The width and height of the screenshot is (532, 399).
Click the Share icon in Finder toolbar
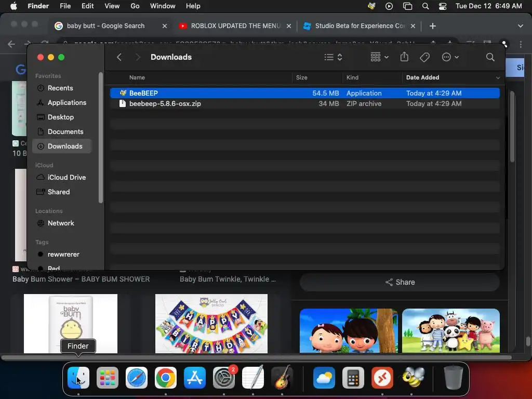click(404, 57)
